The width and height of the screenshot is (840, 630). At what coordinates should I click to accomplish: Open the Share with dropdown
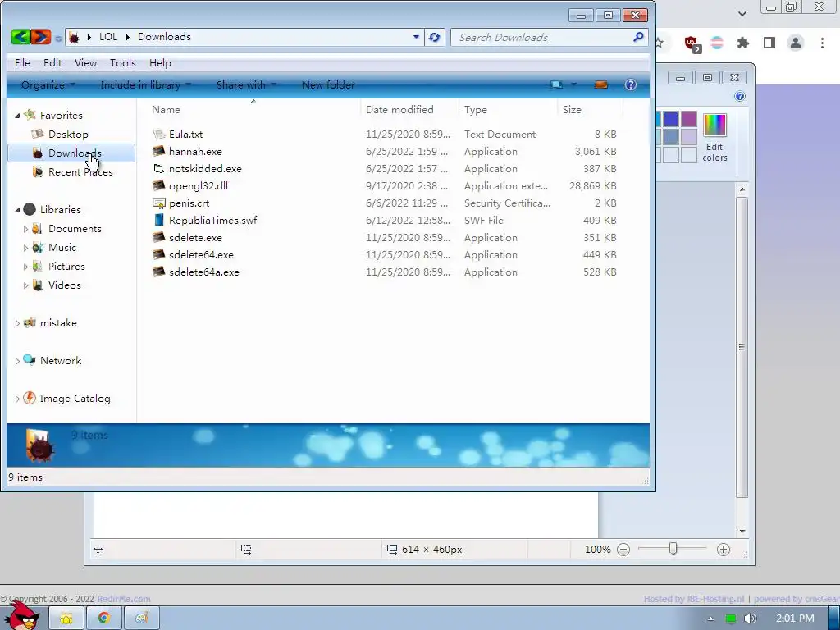click(246, 85)
